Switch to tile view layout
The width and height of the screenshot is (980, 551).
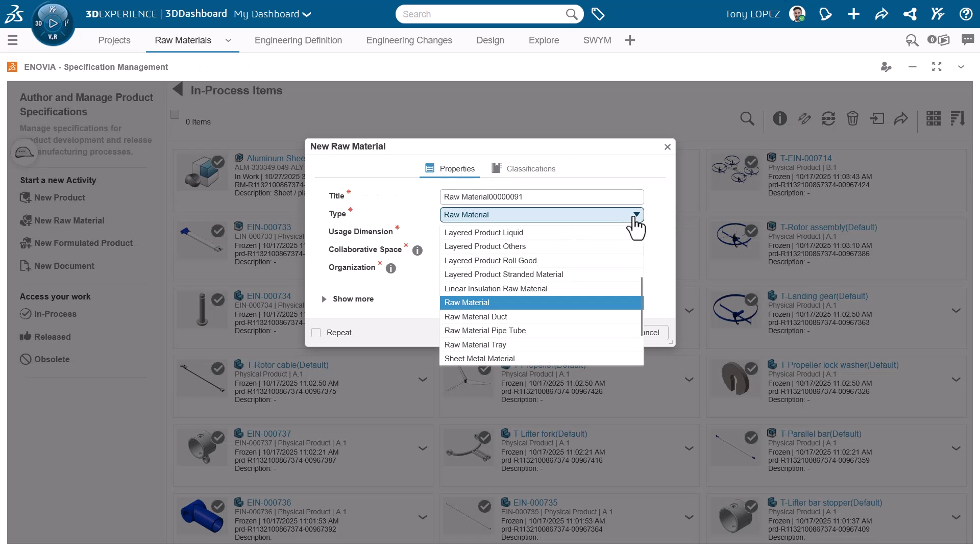pyautogui.click(x=934, y=118)
